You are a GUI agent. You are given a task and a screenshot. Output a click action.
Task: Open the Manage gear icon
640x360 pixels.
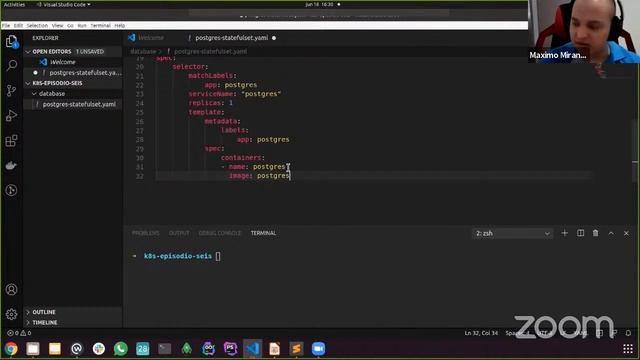11,314
